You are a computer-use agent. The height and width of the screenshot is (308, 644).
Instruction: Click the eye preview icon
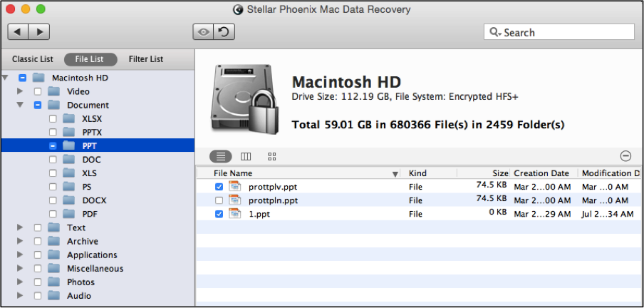[203, 31]
